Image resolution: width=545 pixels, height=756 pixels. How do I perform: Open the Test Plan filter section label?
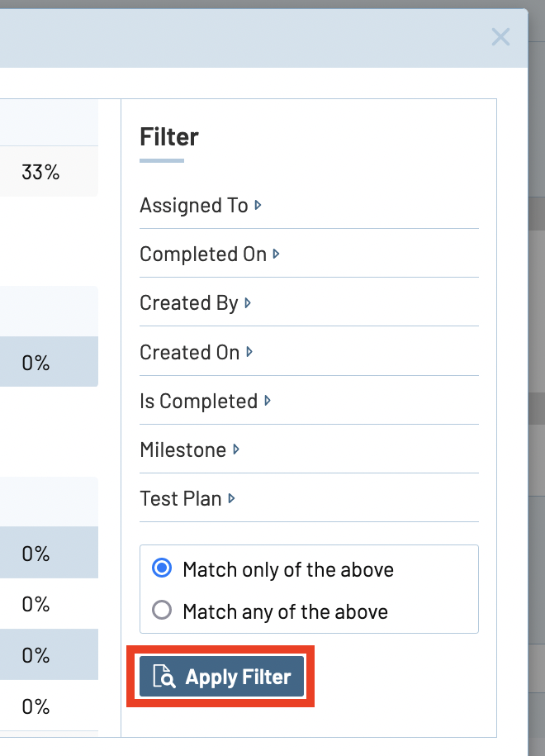point(181,499)
